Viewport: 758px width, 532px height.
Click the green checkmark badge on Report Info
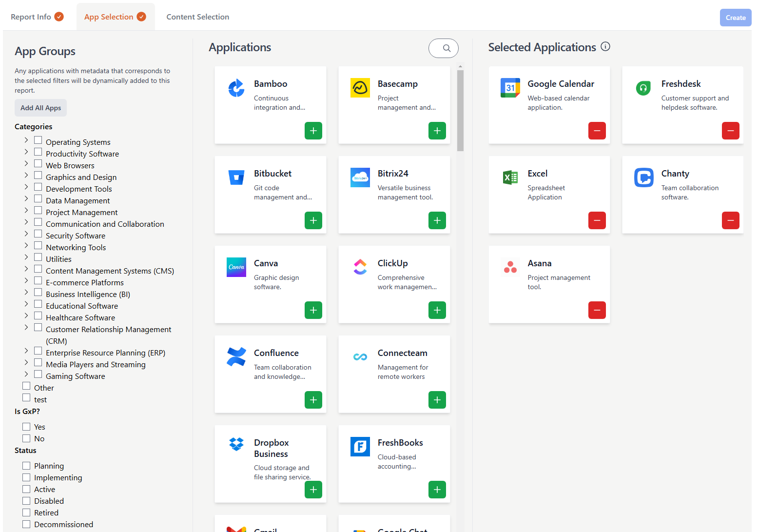[59, 16]
